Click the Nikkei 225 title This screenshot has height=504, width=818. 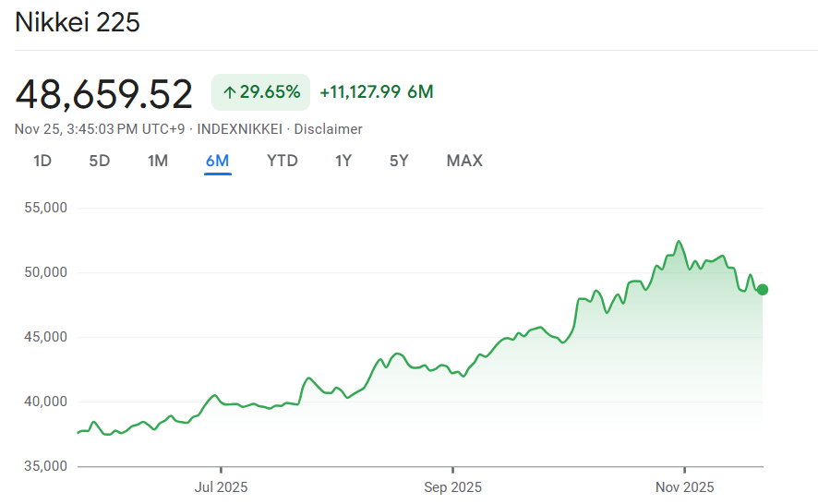coord(78,23)
